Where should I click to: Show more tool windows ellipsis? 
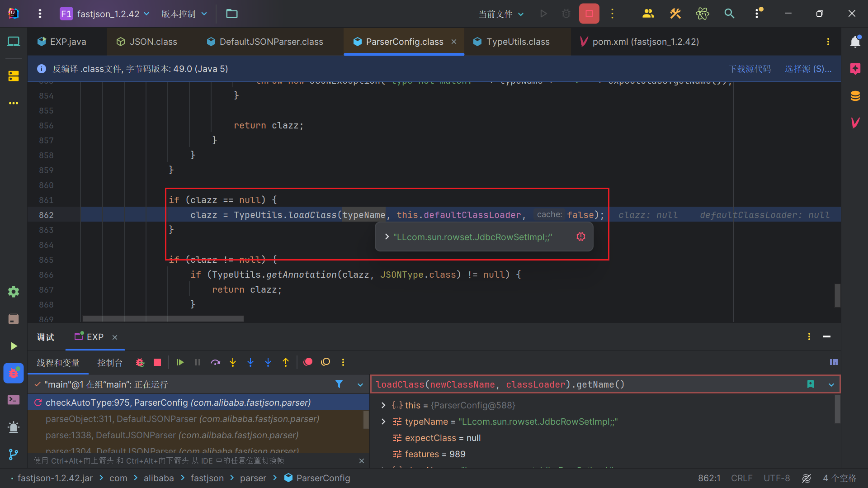click(14, 103)
